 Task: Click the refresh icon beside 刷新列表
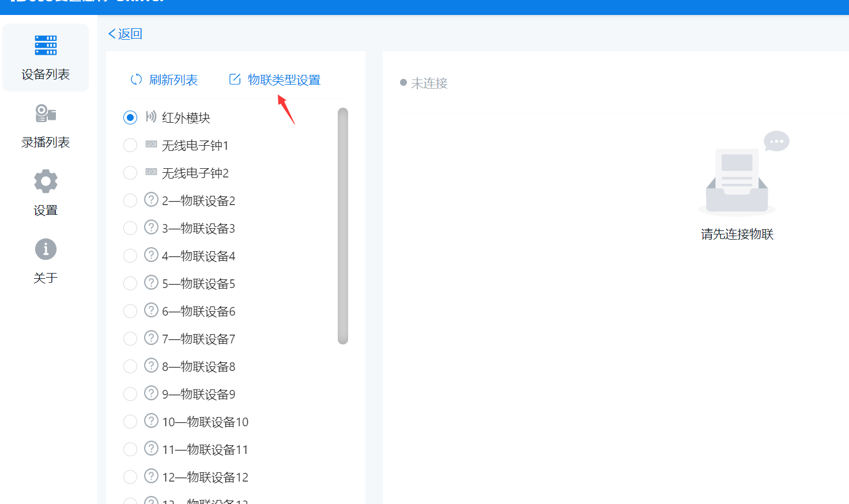pos(136,80)
